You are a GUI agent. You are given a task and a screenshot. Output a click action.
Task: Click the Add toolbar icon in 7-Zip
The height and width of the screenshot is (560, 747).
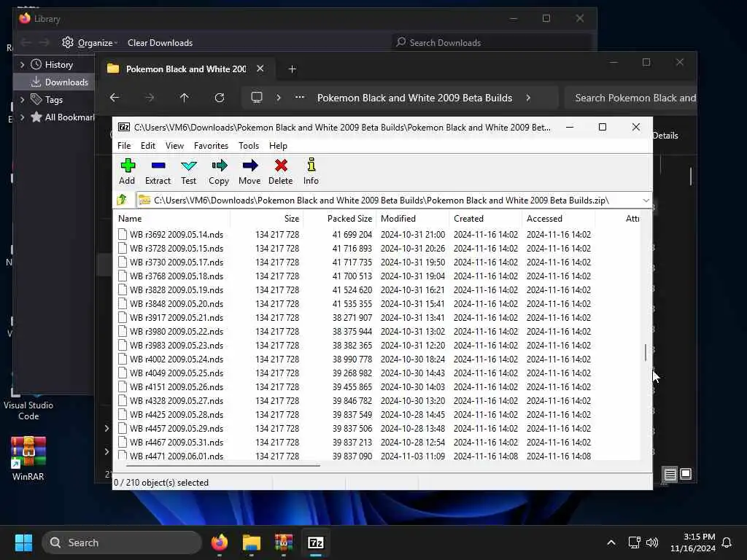(x=127, y=171)
